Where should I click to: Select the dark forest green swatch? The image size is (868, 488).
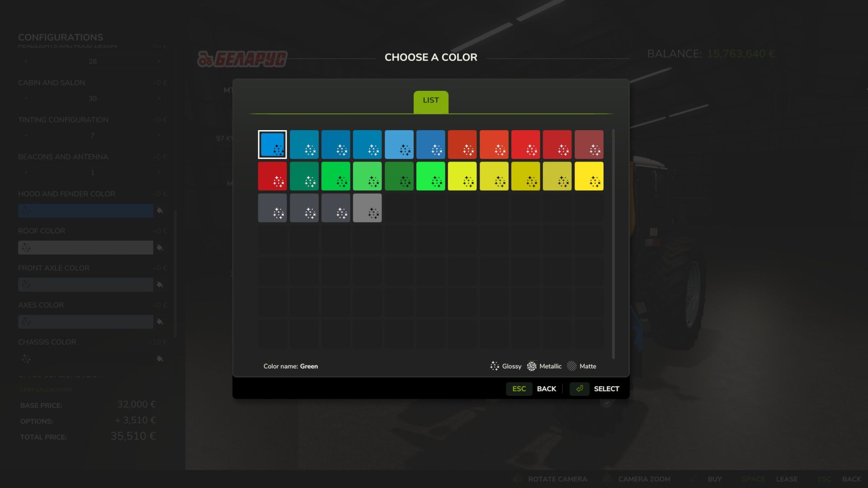click(x=399, y=176)
